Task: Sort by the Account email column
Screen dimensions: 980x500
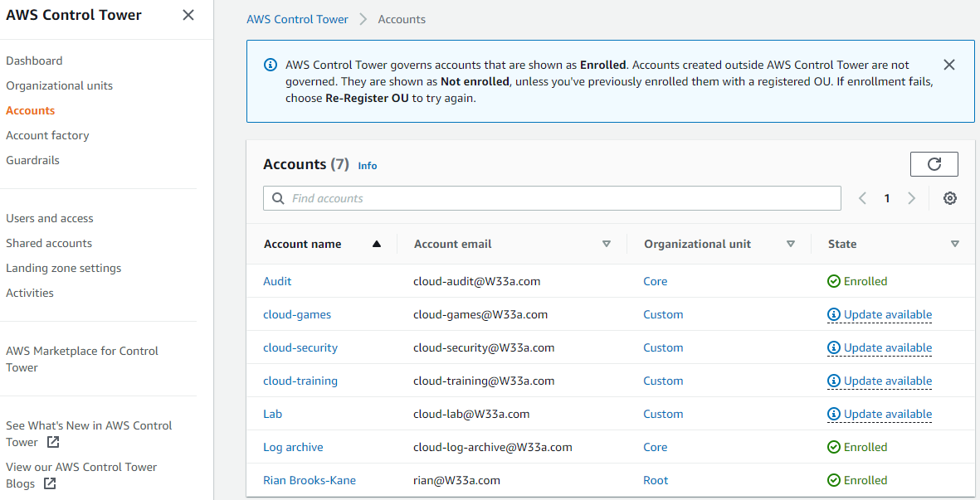Action: 607,244
